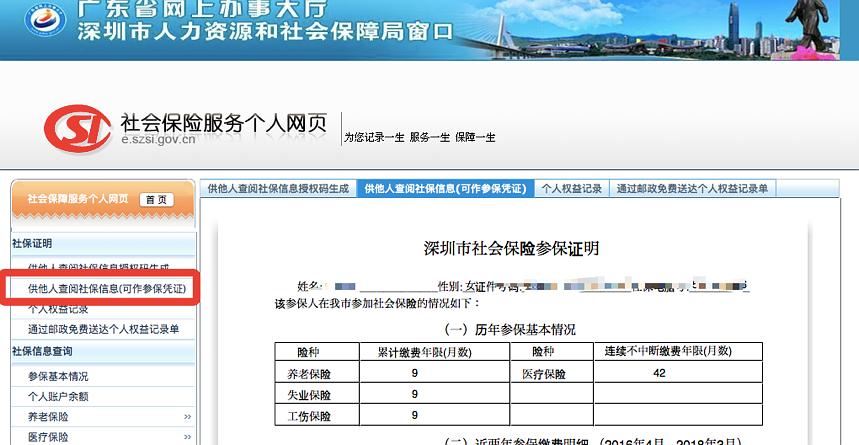Click the SI social insurance logo
Viewport: 859px width, 445px height.
[78, 129]
